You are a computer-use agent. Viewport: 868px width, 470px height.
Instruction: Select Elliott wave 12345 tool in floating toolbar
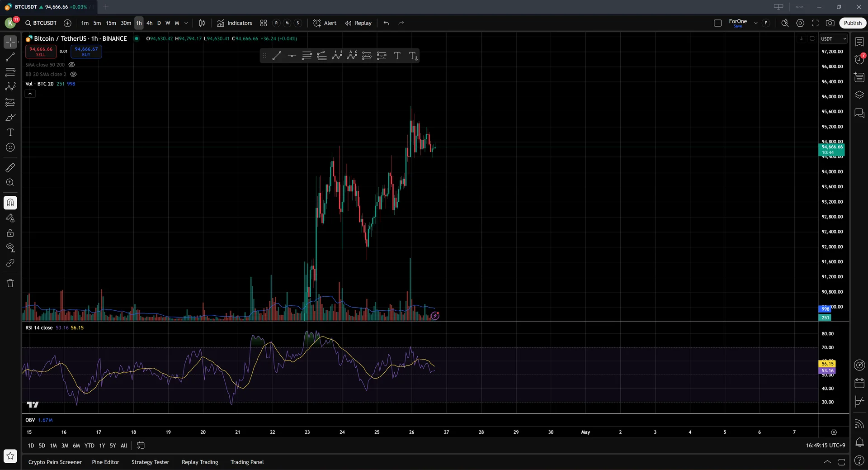coord(337,56)
